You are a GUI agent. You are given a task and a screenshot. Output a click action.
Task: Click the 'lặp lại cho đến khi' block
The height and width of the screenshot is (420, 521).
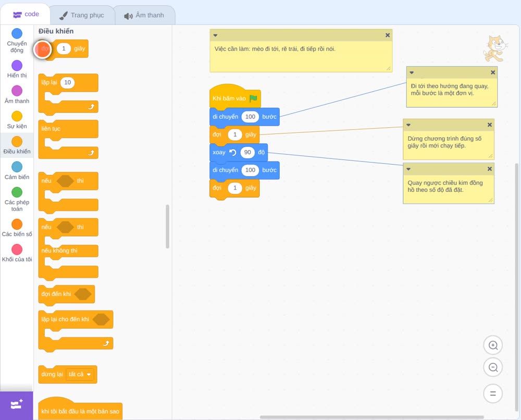coord(76,331)
